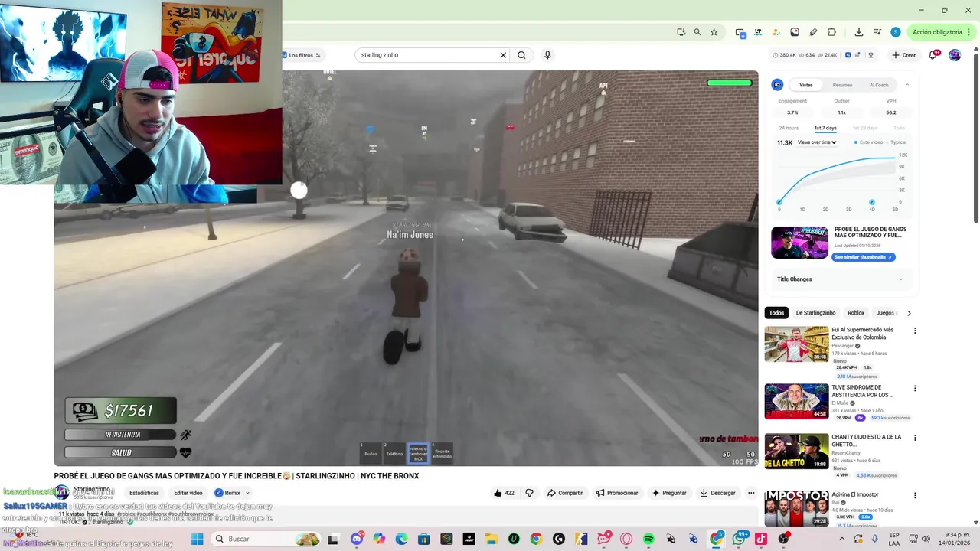Click the vidIQ video thumbnail preview
Screen dimensions: 980x551
pyautogui.click(x=799, y=243)
